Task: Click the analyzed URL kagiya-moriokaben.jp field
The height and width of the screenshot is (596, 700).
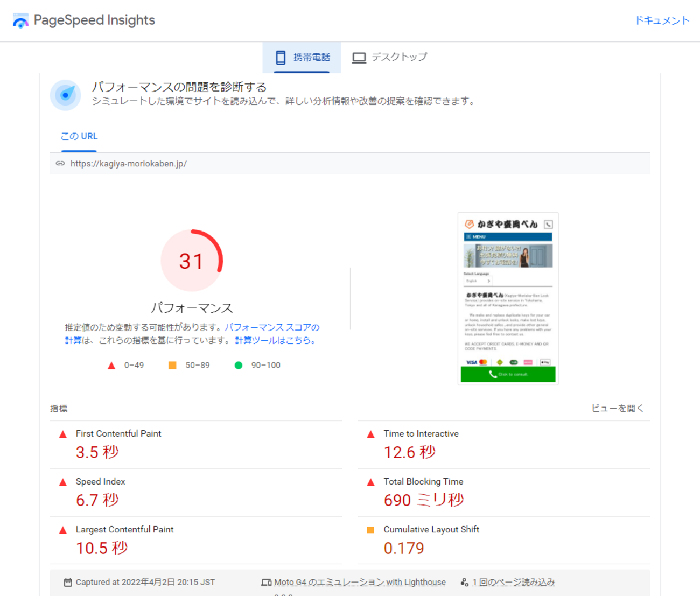Action: (x=129, y=164)
